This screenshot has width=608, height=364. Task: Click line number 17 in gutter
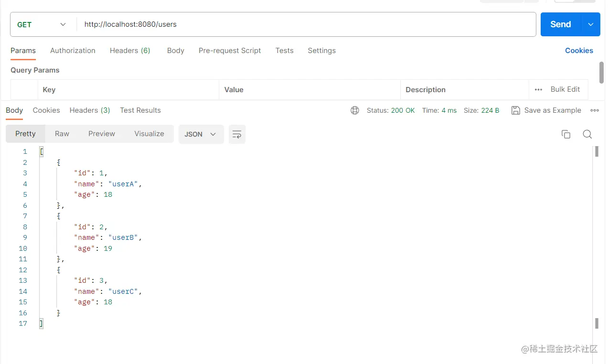pos(23,323)
